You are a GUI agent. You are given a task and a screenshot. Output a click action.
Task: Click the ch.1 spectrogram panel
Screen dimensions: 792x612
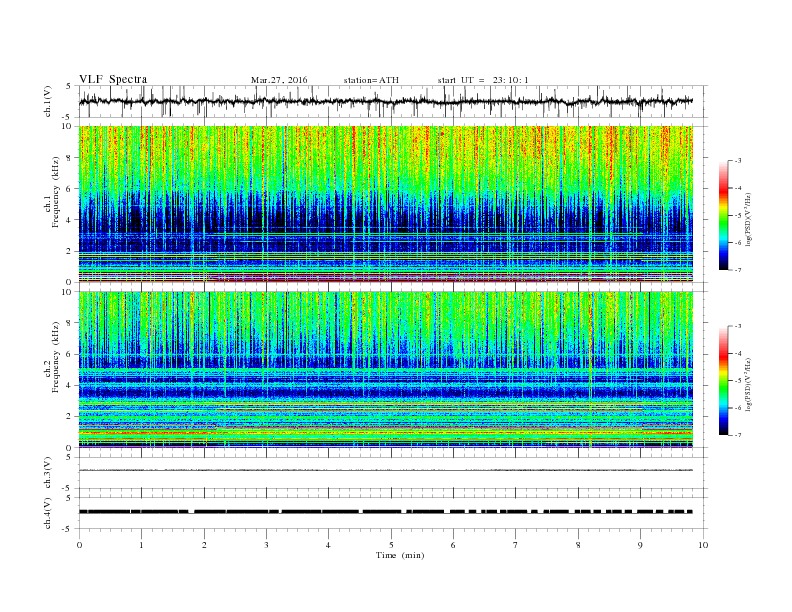(x=386, y=204)
